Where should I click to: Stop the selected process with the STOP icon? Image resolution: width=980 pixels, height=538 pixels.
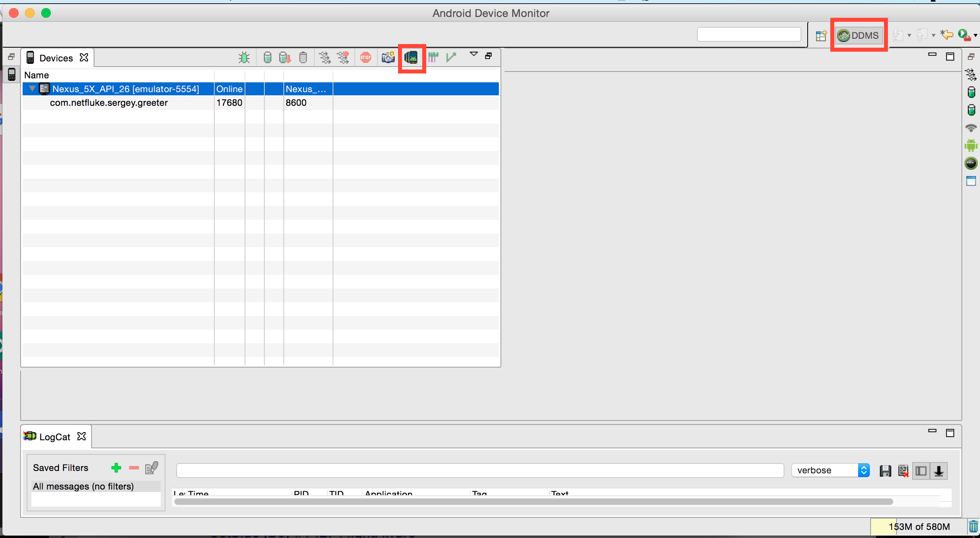click(x=366, y=58)
